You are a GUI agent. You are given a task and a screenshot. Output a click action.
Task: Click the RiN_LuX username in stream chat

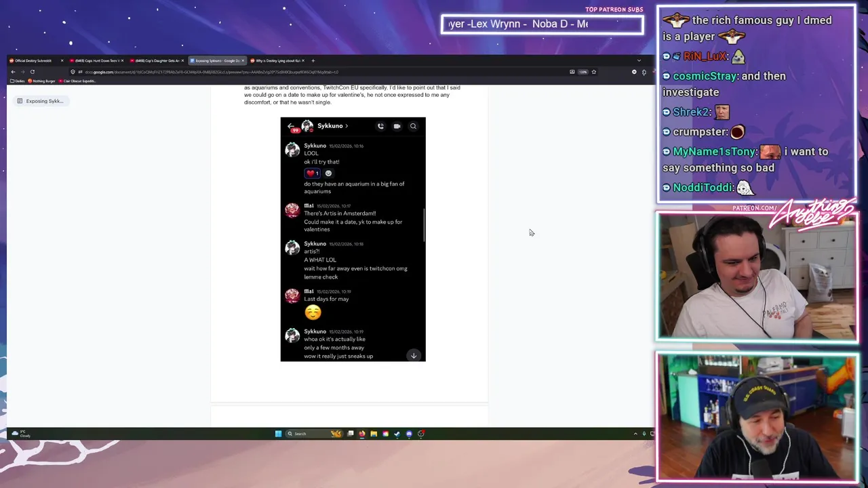coord(705,57)
